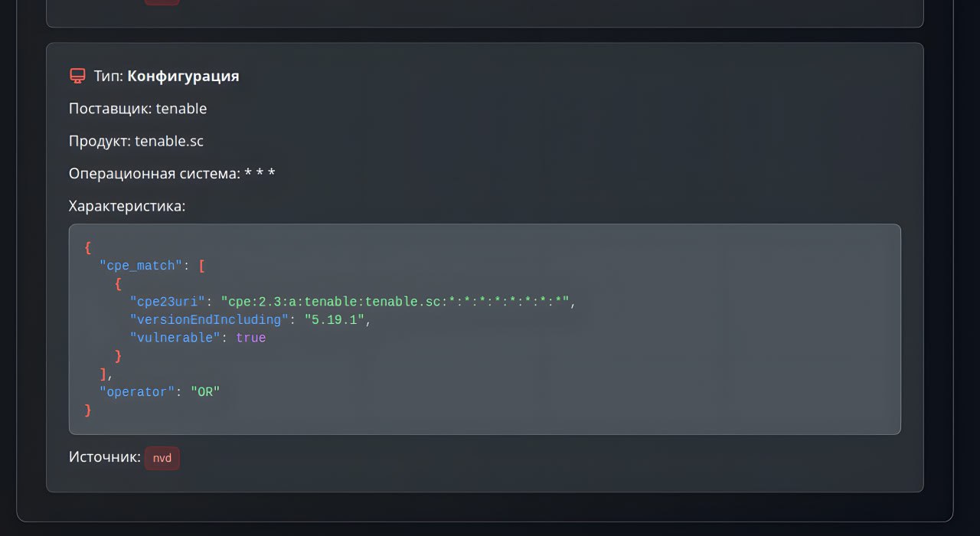Select the cpe:2.3:a:tenable:tenable.sc URI string

coord(395,302)
